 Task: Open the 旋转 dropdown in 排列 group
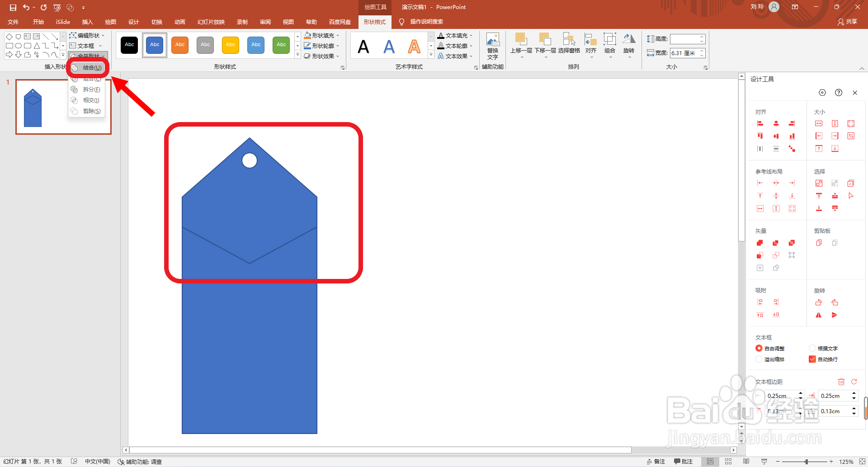pyautogui.click(x=629, y=45)
